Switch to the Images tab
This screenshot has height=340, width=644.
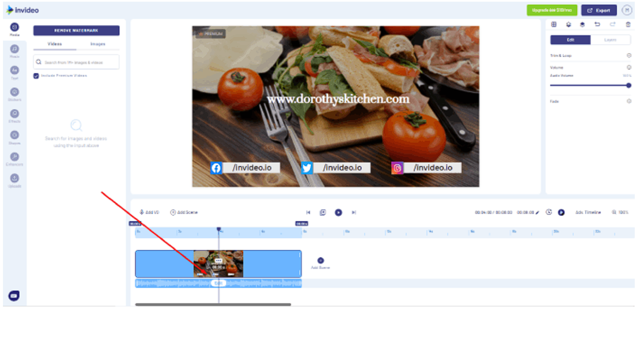coord(97,44)
